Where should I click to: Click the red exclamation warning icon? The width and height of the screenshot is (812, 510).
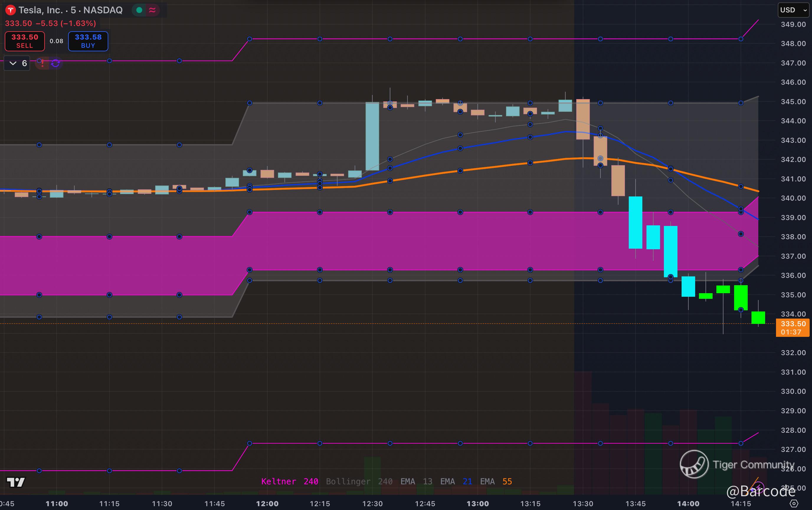pyautogui.click(x=42, y=63)
